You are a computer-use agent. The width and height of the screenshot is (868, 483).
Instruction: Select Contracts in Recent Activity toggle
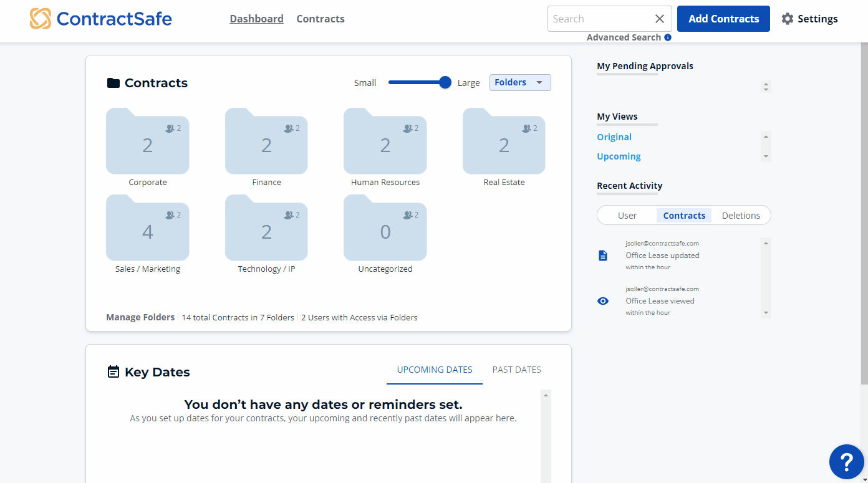tap(684, 216)
